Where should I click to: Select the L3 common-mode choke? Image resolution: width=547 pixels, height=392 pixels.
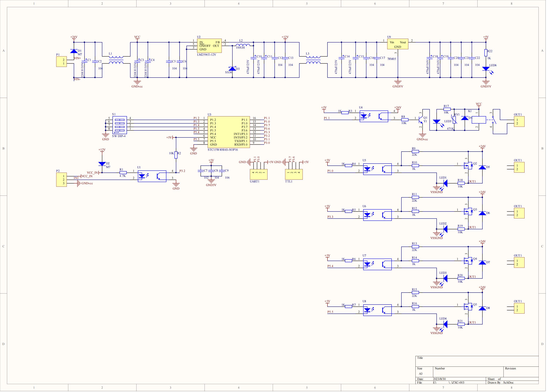313,60
